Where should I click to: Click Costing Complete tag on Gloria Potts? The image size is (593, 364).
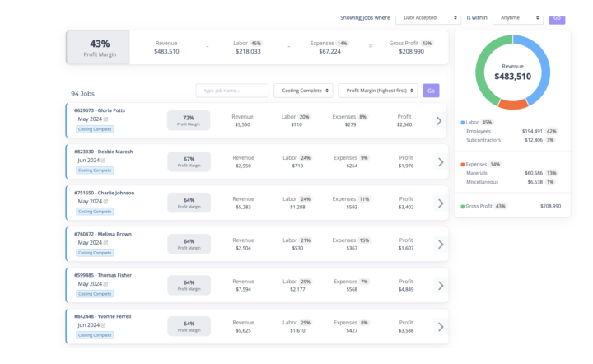click(95, 129)
